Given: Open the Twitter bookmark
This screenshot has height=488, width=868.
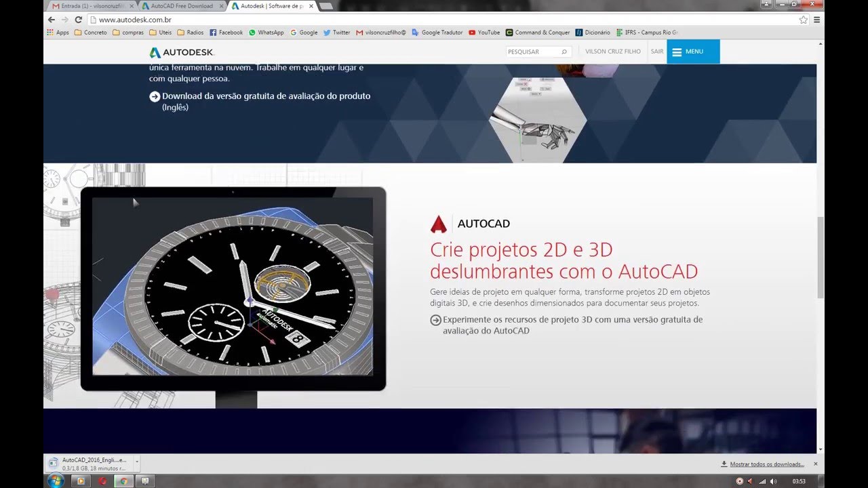Looking at the screenshot, I should coord(337,33).
